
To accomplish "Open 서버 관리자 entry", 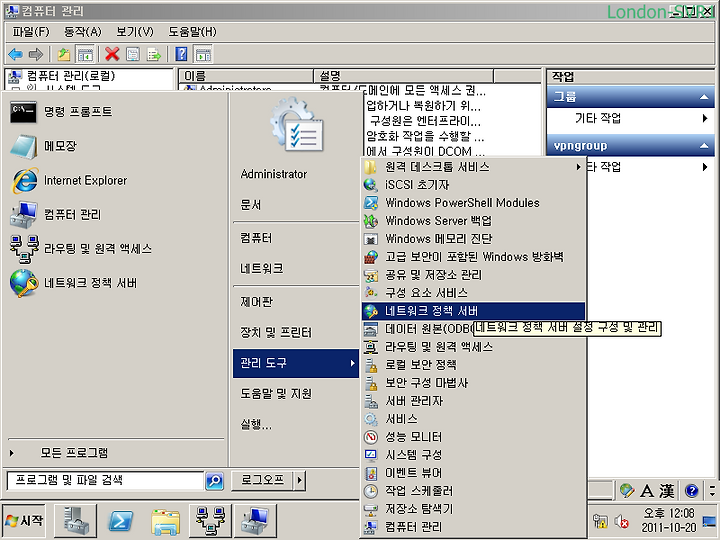I will 473,401.
